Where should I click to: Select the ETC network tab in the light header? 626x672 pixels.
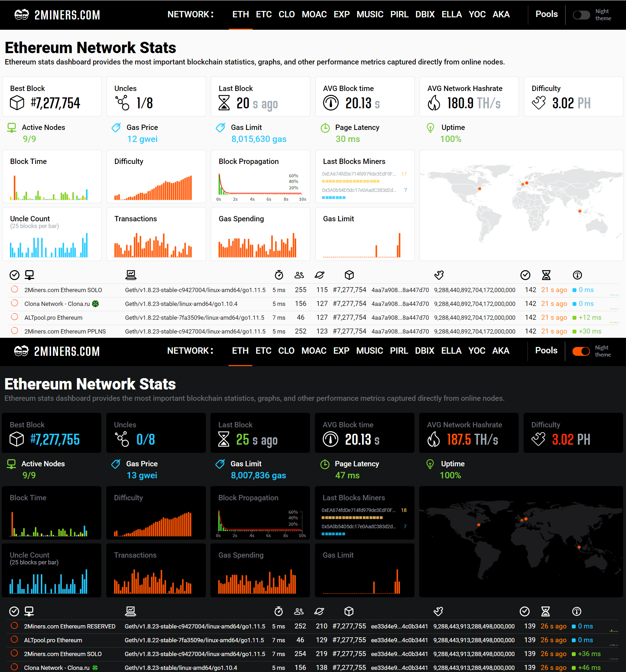tap(264, 15)
